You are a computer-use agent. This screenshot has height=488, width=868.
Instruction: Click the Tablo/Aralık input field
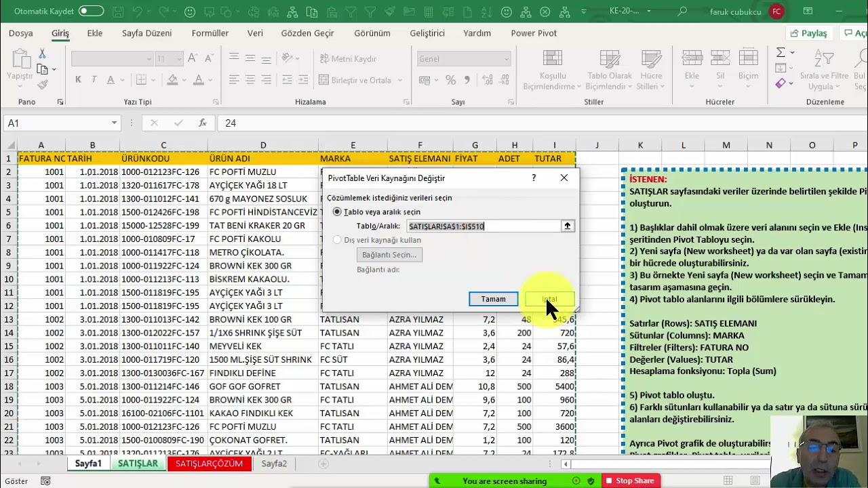pyautogui.click(x=484, y=226)
